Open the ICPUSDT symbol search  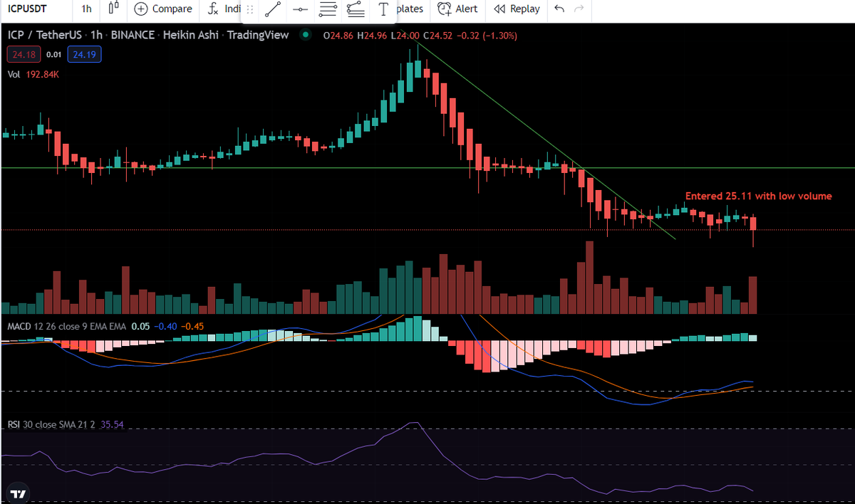pyautogui.click(x=27, y=9)
